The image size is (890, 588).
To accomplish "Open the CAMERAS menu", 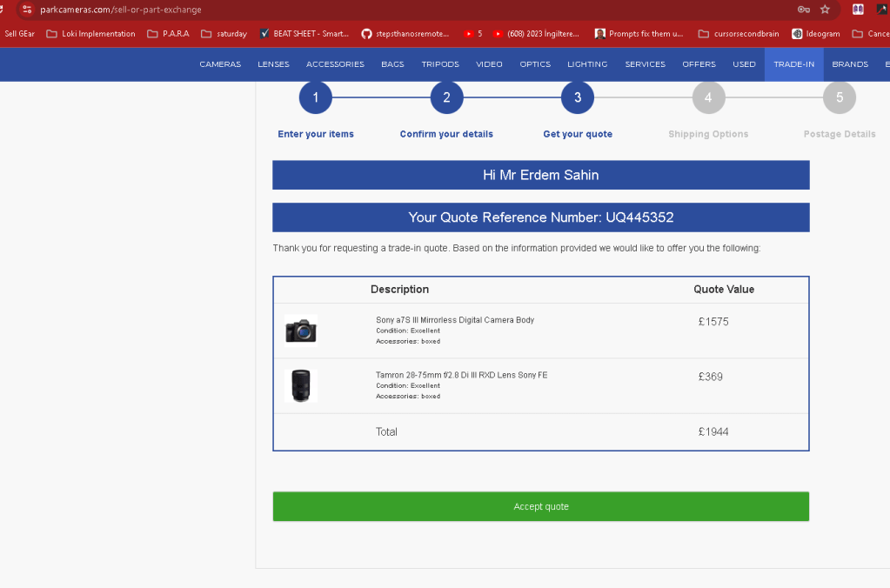I will click(x=220, y=64).
